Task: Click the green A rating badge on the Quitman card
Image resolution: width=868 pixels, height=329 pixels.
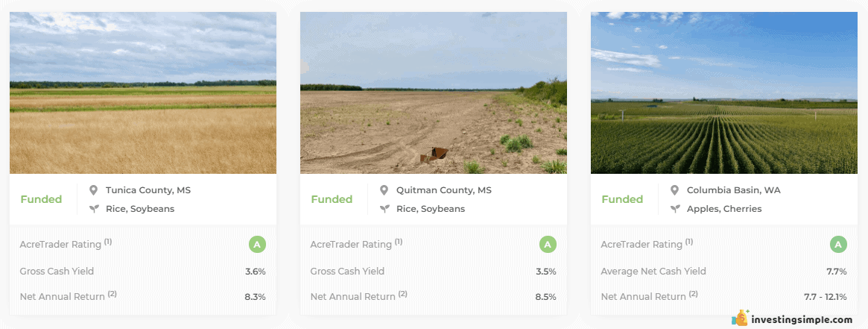Action: [548, 244]
